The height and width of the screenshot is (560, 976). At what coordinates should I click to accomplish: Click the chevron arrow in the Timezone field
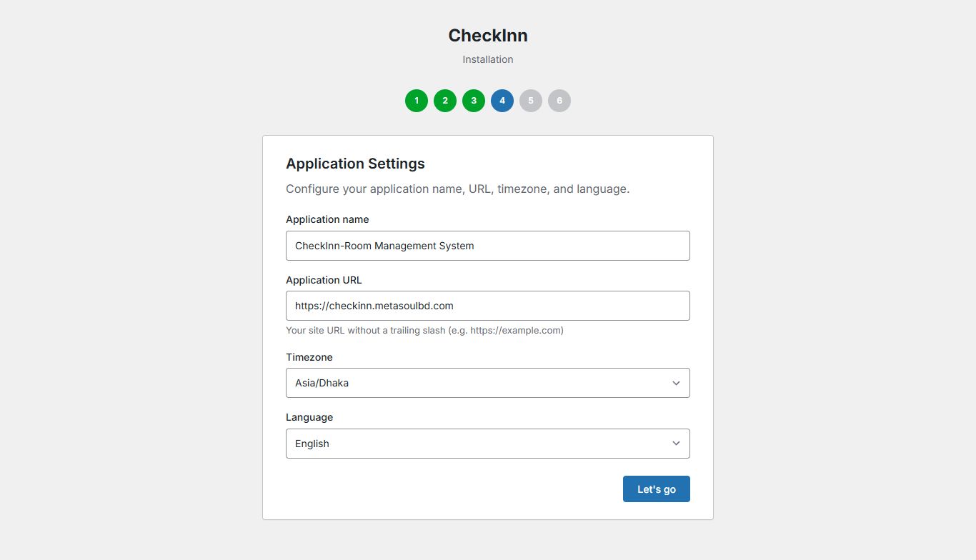point(676,383)
